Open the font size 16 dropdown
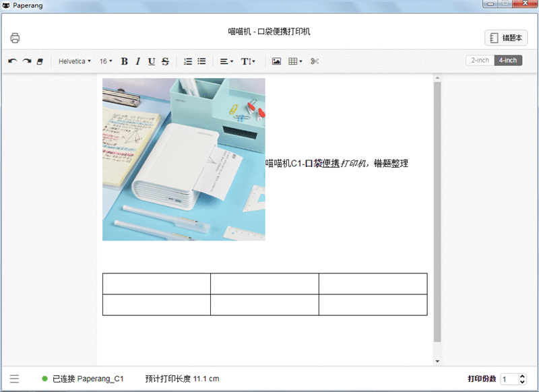 (x=106, y=61)
